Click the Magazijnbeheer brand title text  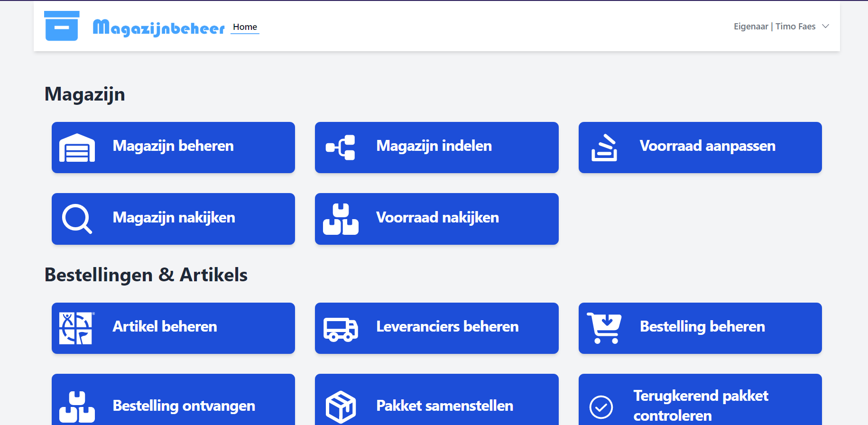(158, 28)
